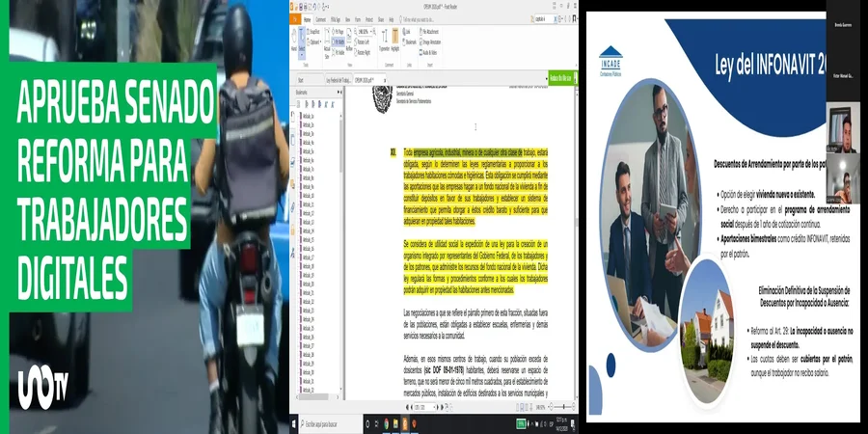Open the File menu tab
This screenshot has height=434, width=868.
click(x=295, y=19)
